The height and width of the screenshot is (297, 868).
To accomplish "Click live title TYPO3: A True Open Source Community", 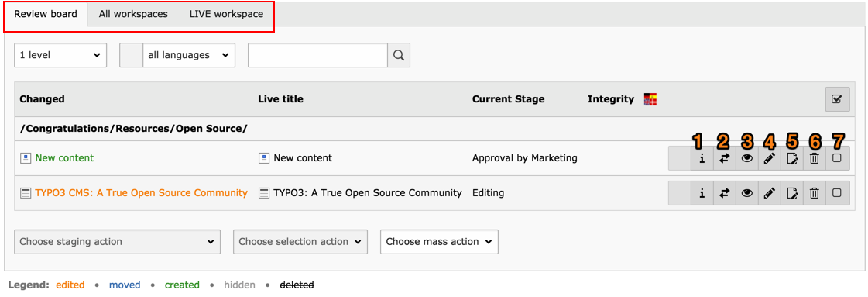I will pyautogui.click(x=368, y=193).
